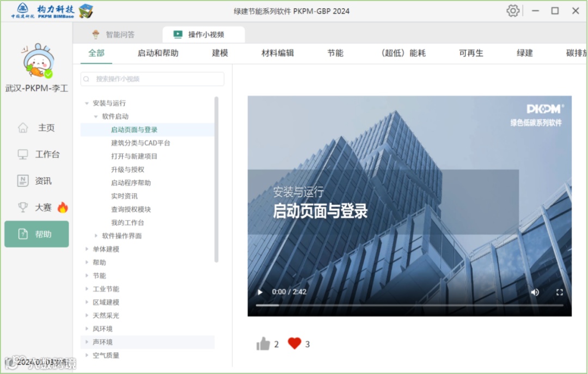Collapse the 软件启动 tree node
The height and width of the screenshot is (374, 588).
(x=96, y=117)
